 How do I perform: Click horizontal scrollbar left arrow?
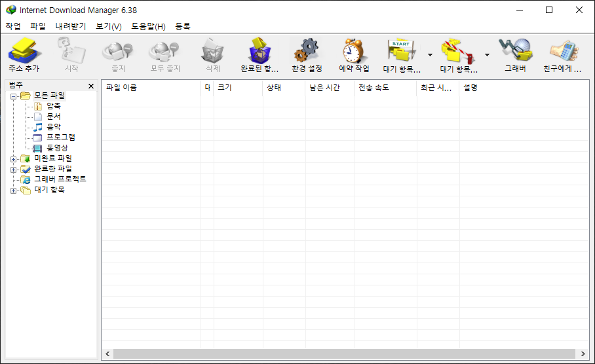coord(107,354)
